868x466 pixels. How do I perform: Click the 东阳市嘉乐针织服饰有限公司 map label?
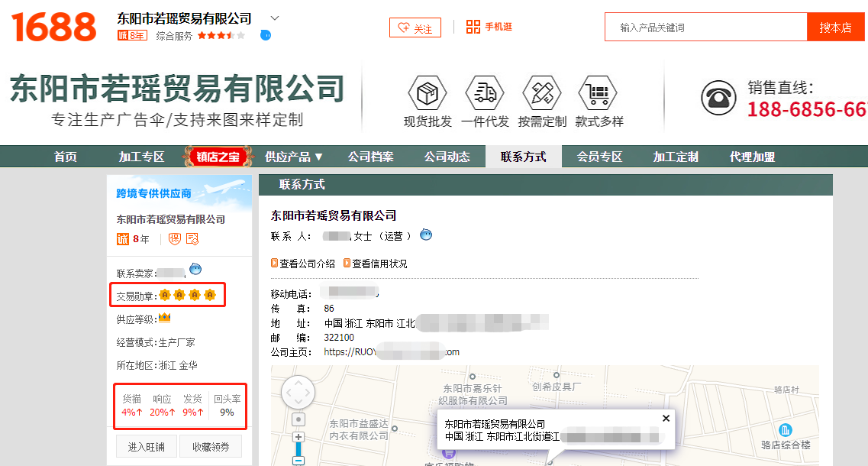pyautogui.click(x=473, y=394)
